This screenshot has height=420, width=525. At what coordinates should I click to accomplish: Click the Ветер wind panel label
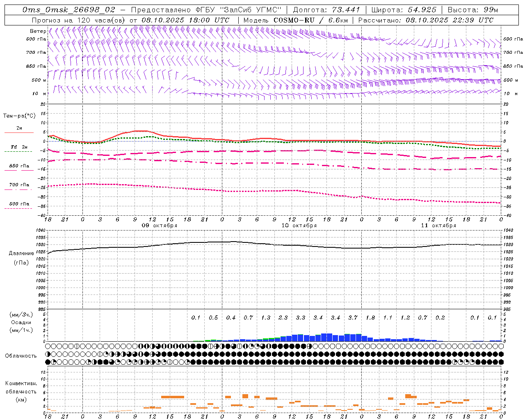click(38, 31)
